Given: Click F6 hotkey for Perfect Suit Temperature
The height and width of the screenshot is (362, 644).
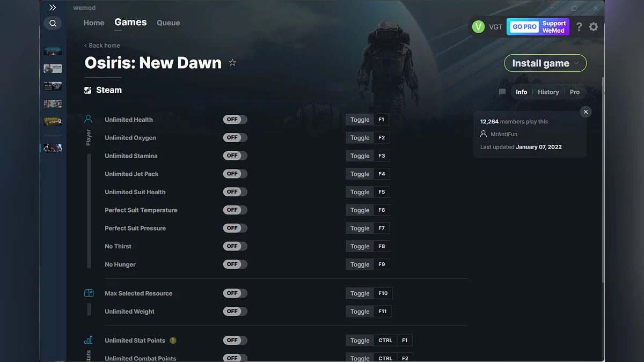Looking at the screenshot, I should (382, 210).
